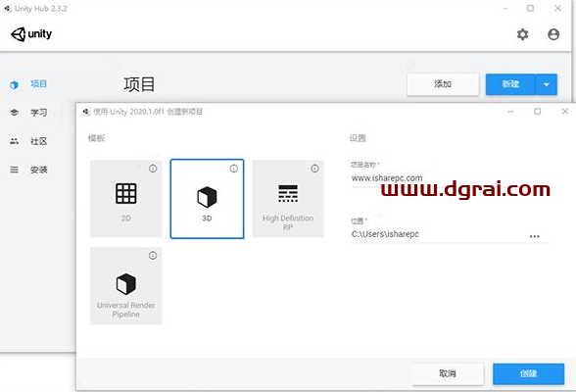The image size is (576, 392).
Task: Open Unity Hub settings gear
Action: coord(522,34)
